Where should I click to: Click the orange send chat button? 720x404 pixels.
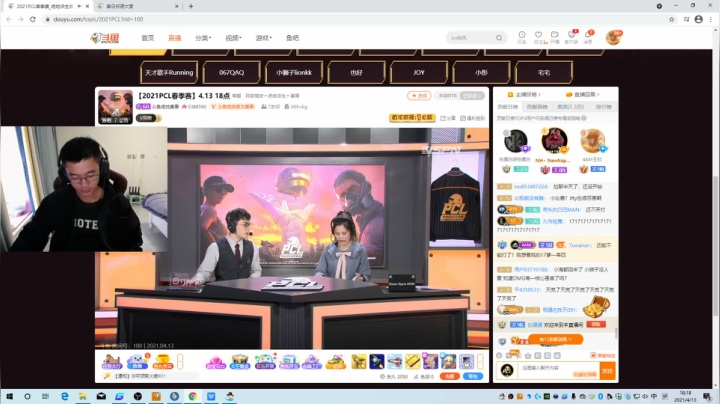(x=608, y=370)
